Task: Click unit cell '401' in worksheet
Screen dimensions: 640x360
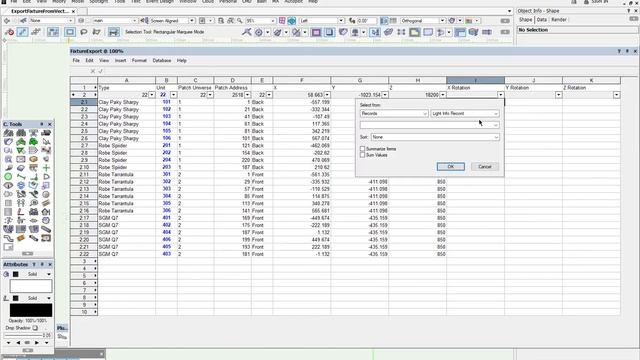Action: click(x=167, y=218)
